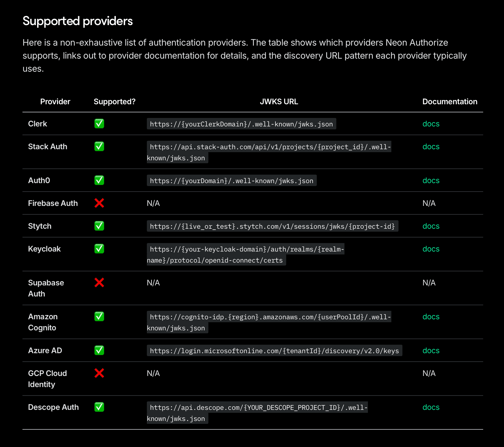The height and width of the screenshot is (447, 504).
Task: Visit the Amazon Cognito docs link
Action: (x=431, y=317)
